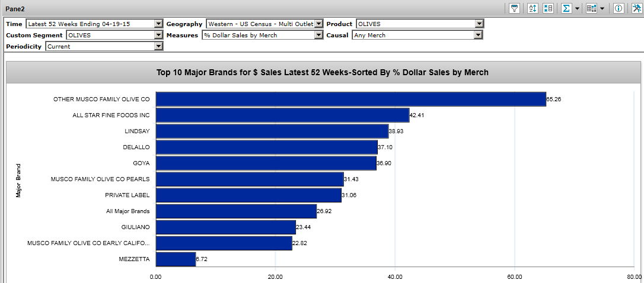Click the information icon
This screenshot has height=283, width=644.
tap(618, 8)
